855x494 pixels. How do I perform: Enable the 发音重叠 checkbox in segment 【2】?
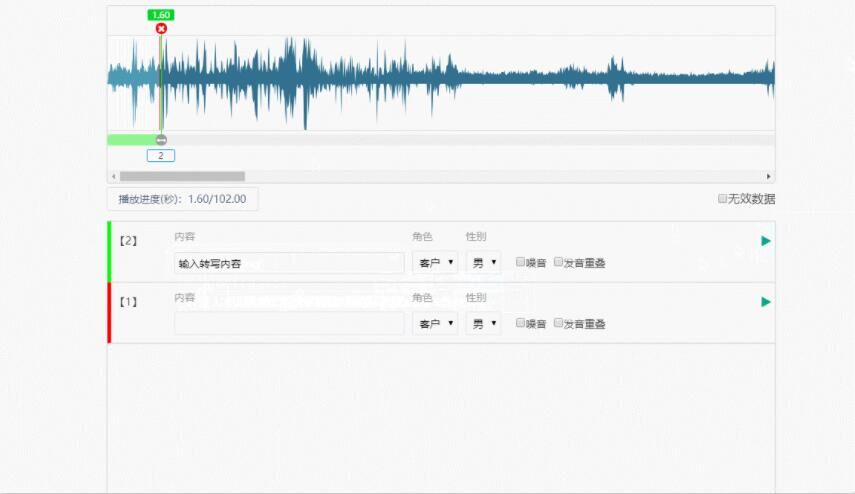558,262
